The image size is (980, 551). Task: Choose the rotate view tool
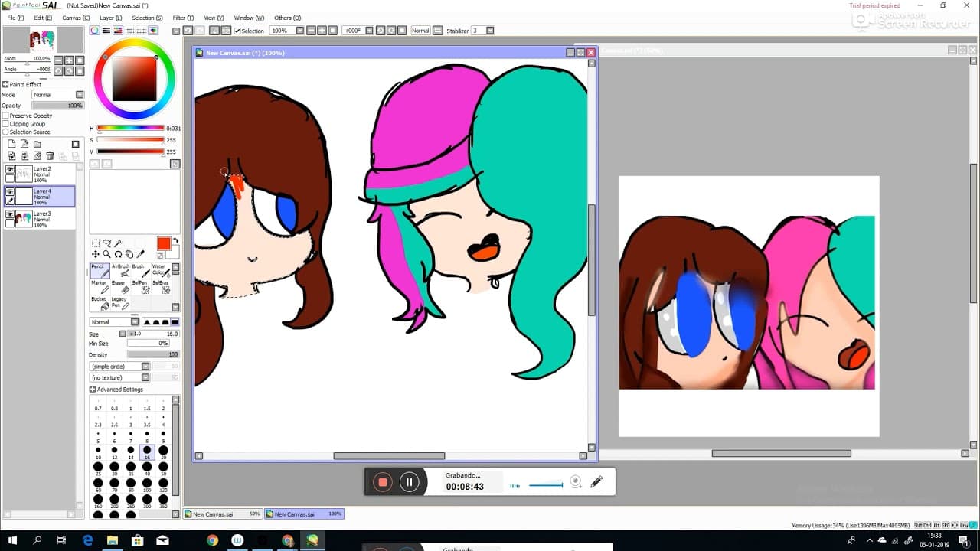tap(118, 254)
